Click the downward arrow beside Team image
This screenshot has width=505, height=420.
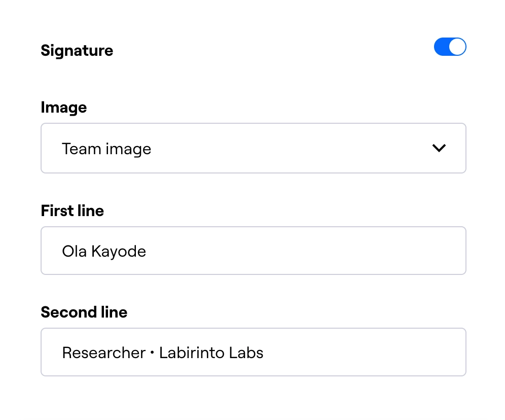coord(439,148)
